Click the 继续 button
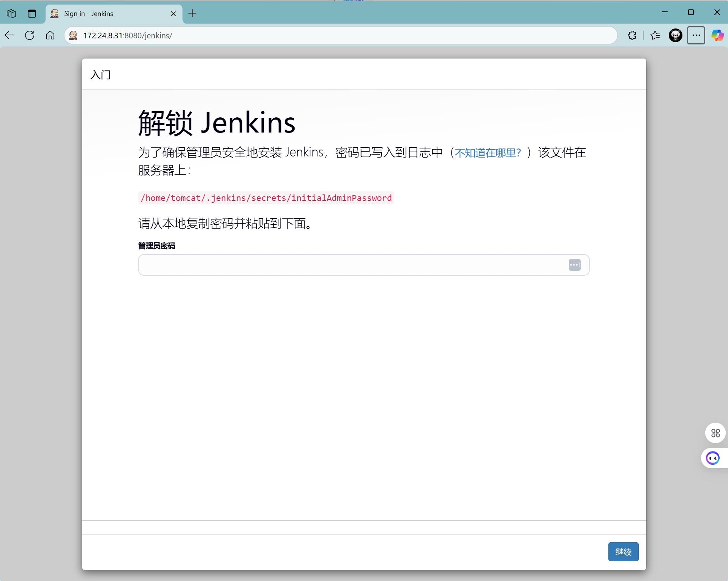Image resolution: width=728 pixels, height=581 pixels. point(623,552)
